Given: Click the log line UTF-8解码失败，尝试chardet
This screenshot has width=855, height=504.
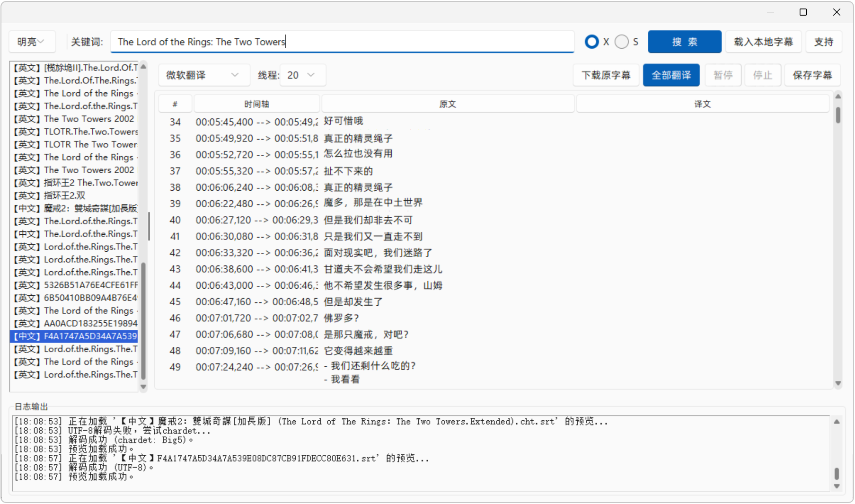Looking at the screenshot, I should pos(112,431).
